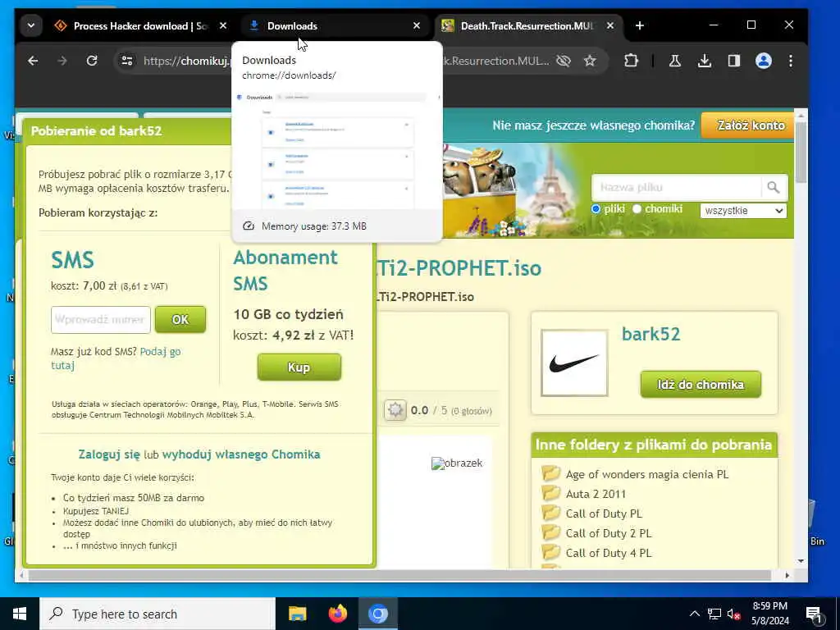Open the wszystkie dropdown

coord(743,211)
